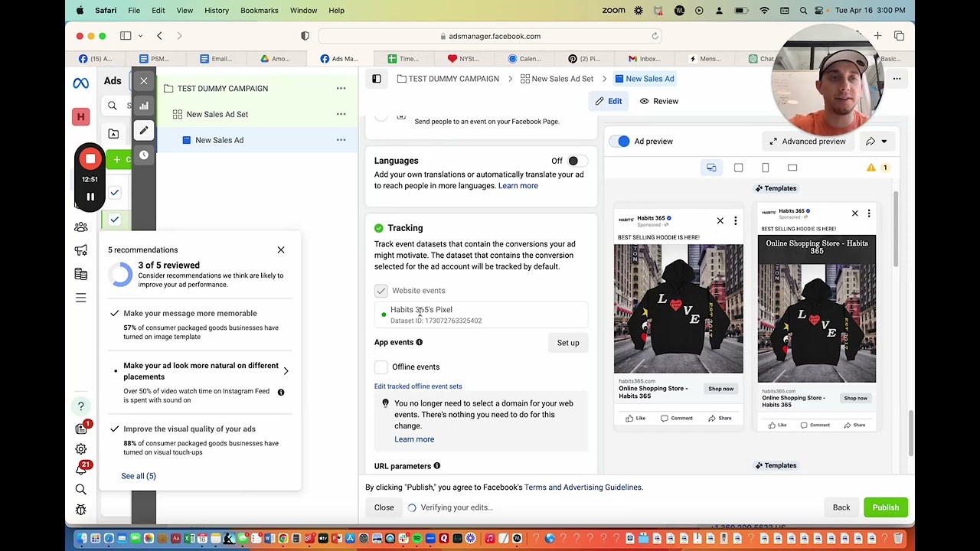Image resolution: width=980 pixels, height=551 pixels.
Task: Select New Sales Ad Set in tree
Action: tap(217, 114)
